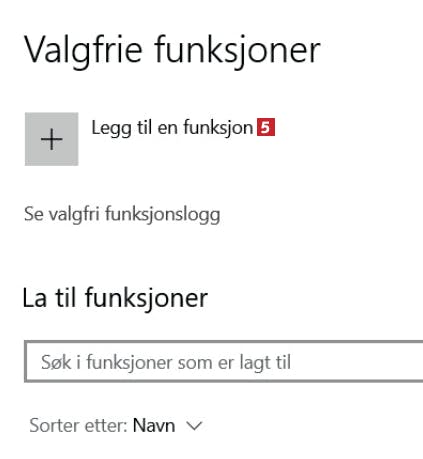
Task: Expand the Sorter etter: Navn dropdown
Action: pos(116,426)
